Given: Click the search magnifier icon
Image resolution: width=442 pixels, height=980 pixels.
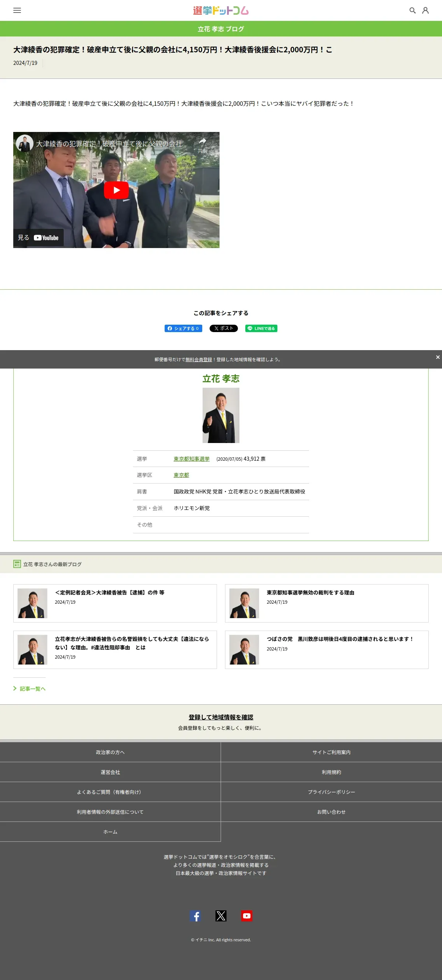Looking at the screenshot, I should point(413,10).
